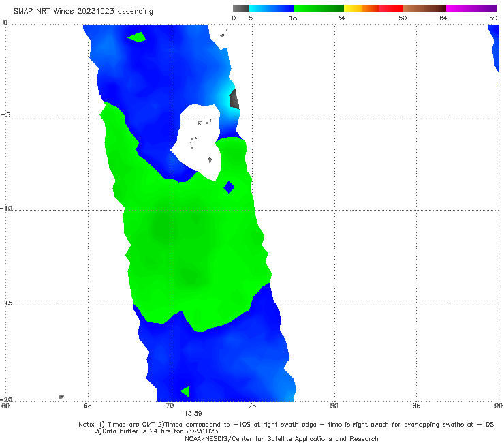Click the colorbar label '18'
This screenshot has width=504, height=443.
(293, 18)
